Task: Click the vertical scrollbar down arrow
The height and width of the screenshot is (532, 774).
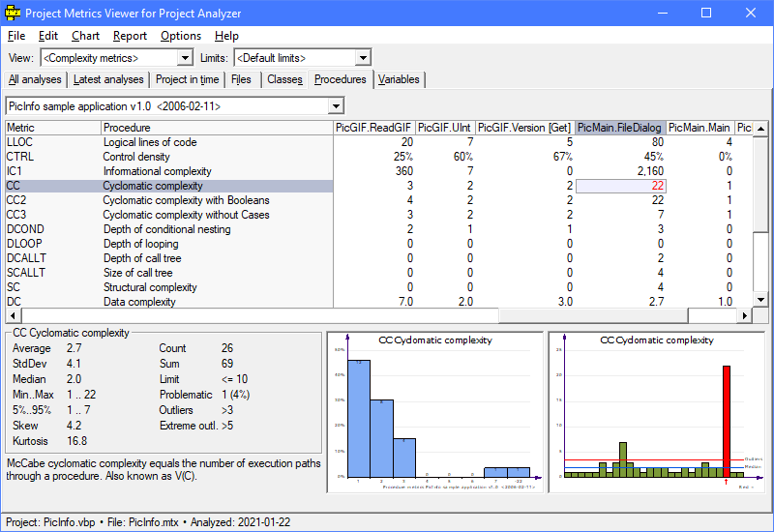Action: click(x=760, y=301)
